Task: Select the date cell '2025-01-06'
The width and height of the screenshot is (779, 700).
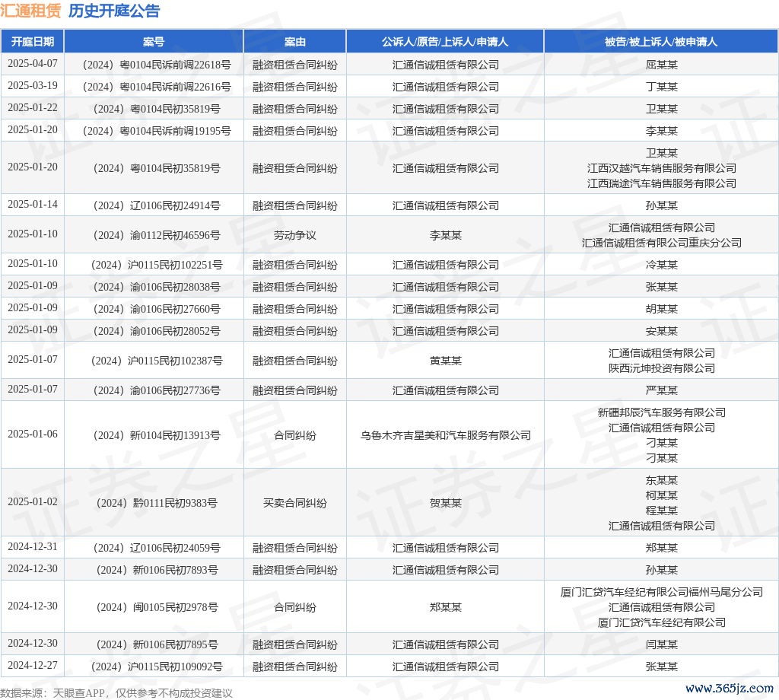Action: [33, 434]
